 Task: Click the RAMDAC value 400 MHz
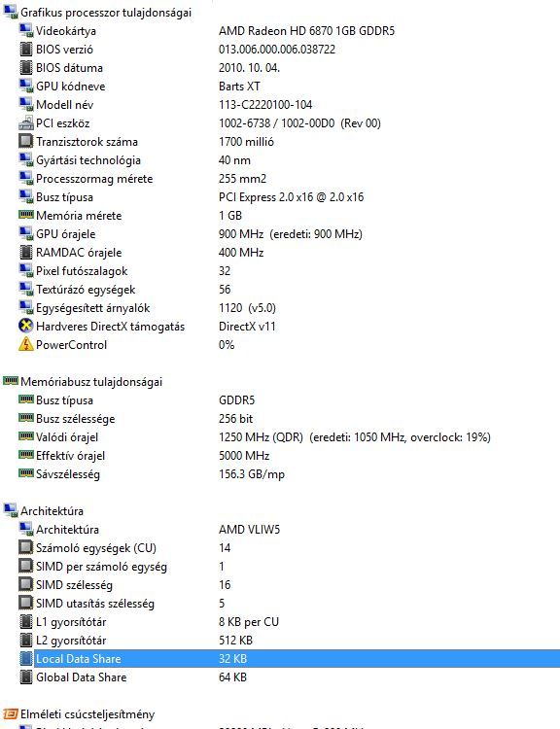241,252
